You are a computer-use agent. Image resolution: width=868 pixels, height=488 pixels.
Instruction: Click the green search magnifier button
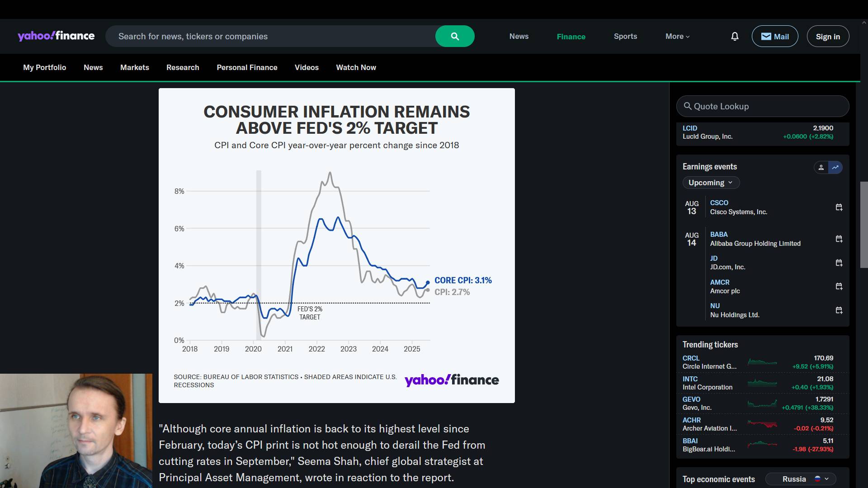pyautogui.click(x=455, y=36)
